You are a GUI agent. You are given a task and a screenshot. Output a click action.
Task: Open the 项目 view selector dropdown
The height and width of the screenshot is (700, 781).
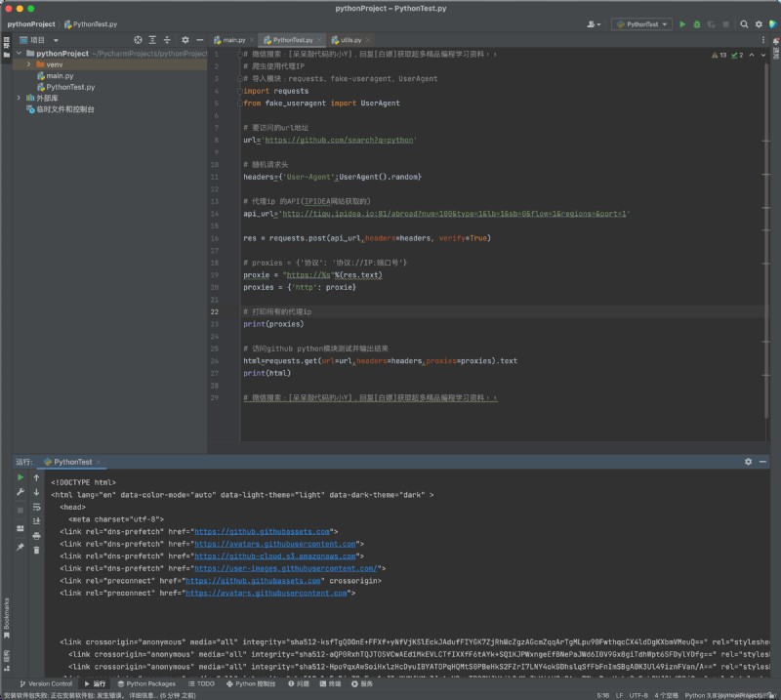click(x=39, y=40)
